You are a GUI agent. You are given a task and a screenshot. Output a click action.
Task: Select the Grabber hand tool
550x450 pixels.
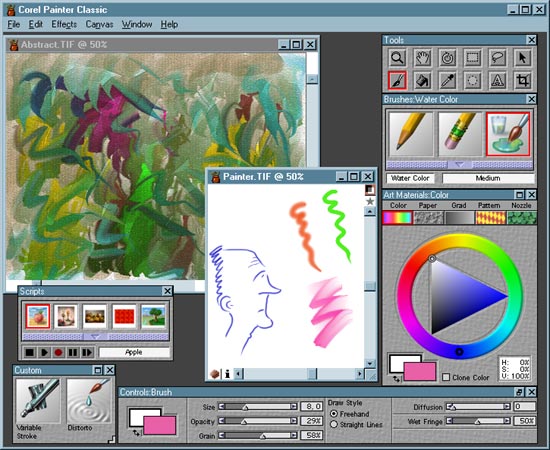pyautogui.click(x=422, y=58)
